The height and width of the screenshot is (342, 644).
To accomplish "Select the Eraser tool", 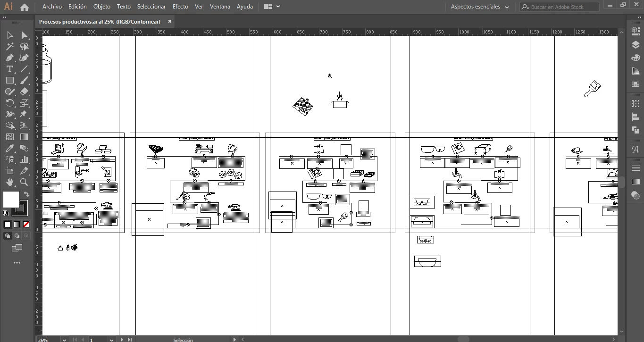I will click(x=24, y=92).
